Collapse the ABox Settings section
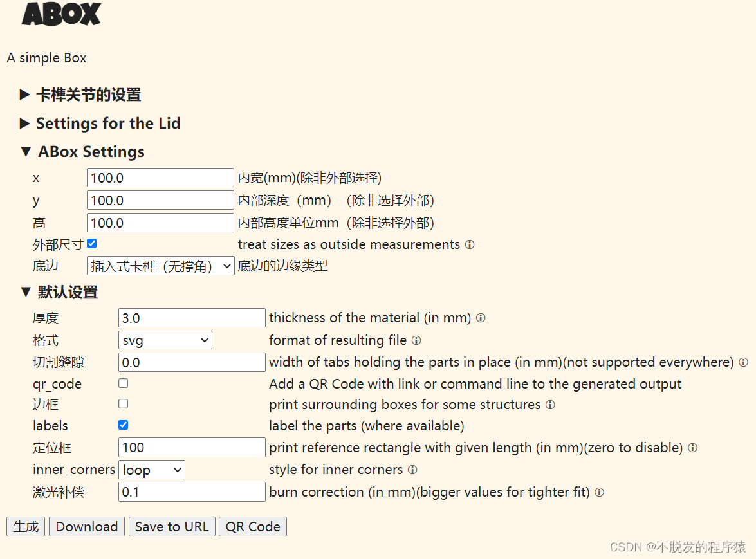 pyautogui.click(x=90, y=152)
